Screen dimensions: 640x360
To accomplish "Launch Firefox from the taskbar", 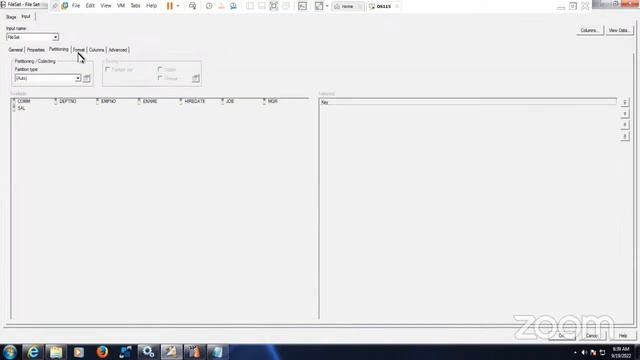I will [x=102, y=352].
